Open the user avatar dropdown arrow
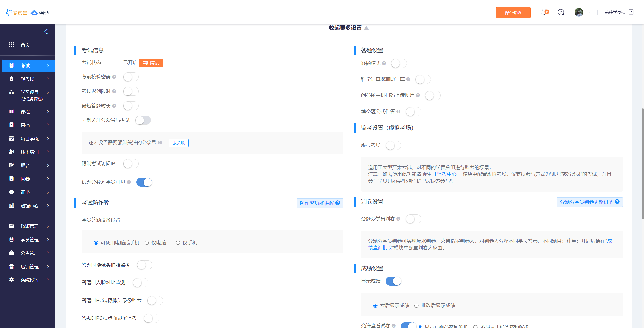 click(x=589, y=12)
